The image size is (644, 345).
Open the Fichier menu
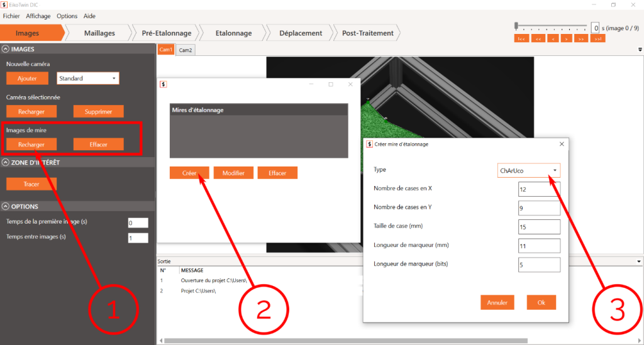pyautogui.click(x=11, y=16)
